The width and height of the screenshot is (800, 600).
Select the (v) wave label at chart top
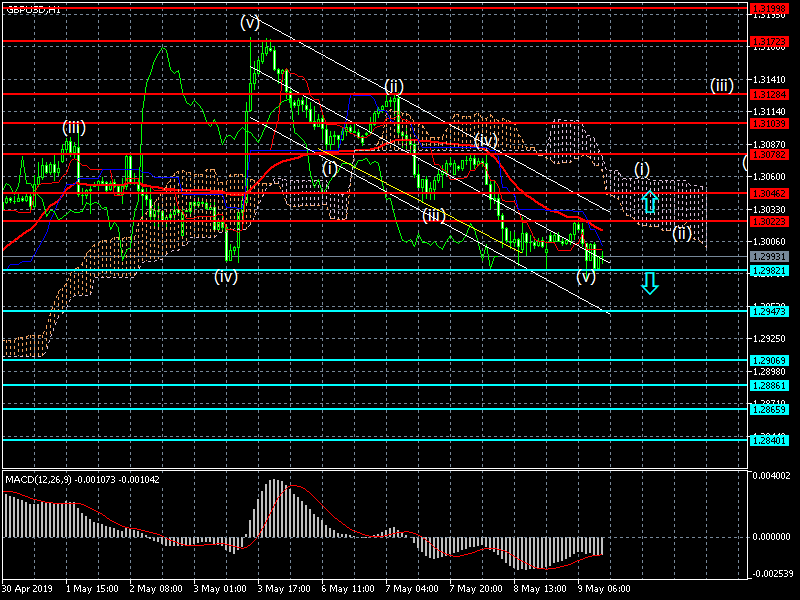pos(249,21)
